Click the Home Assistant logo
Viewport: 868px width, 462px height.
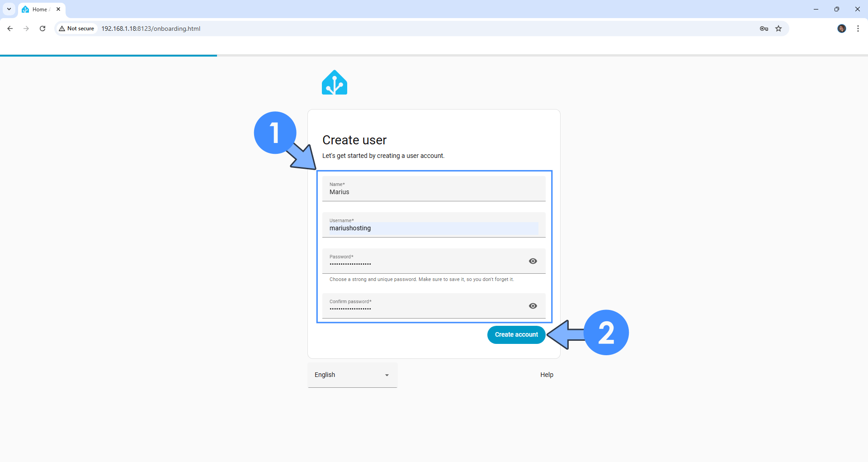click(335, 82)
